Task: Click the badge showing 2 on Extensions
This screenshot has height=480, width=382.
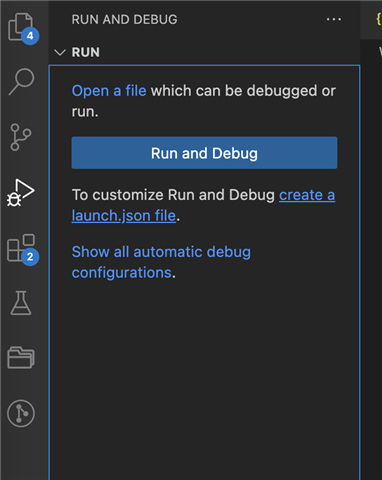Action: (30, 257)
